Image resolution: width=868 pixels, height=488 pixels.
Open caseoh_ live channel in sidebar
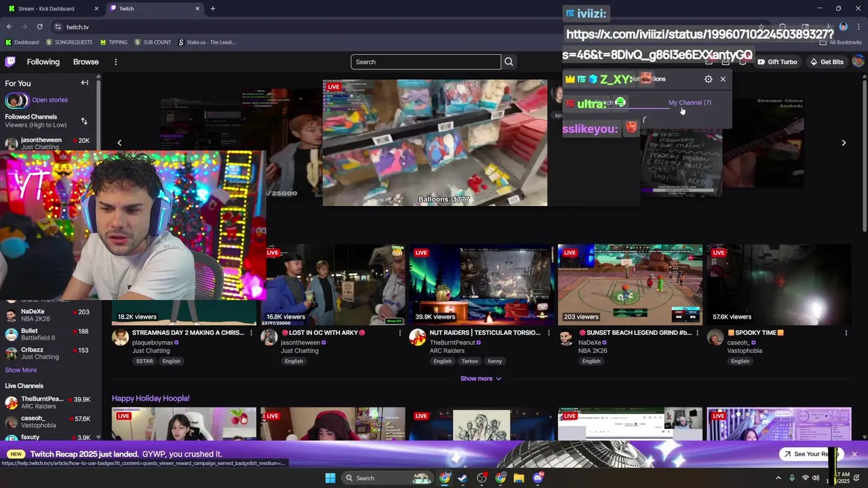click(47, 422)
